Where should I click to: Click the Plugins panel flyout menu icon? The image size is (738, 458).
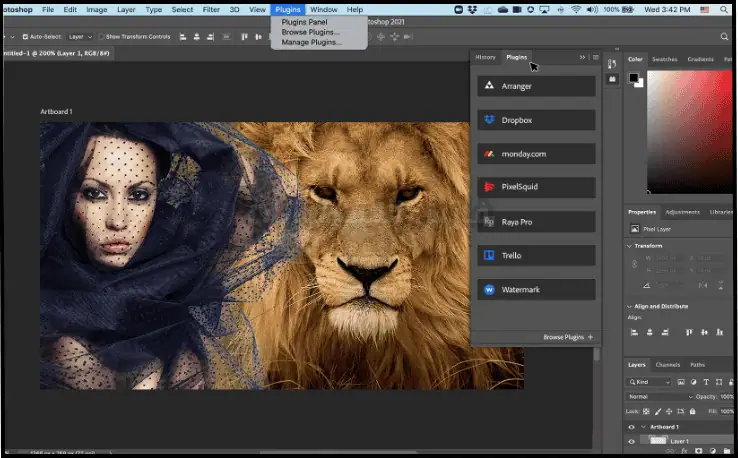point(595,57)
